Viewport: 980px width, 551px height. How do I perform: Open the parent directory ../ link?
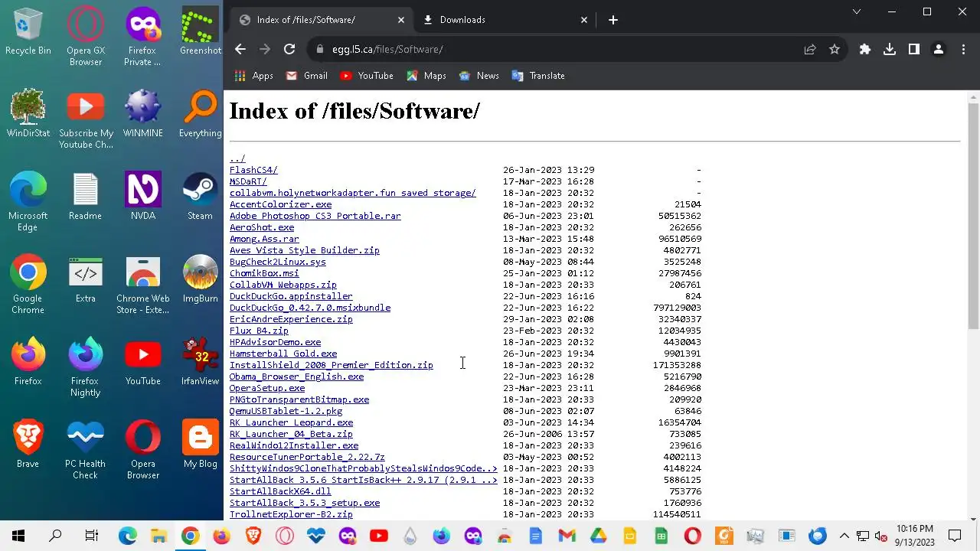click(237, 158)
